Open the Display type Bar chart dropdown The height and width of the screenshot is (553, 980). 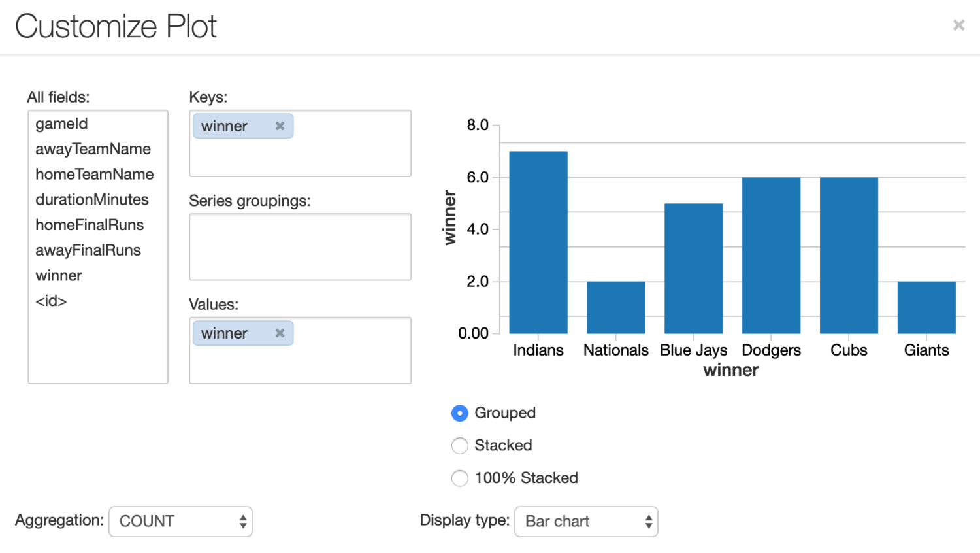(586, 522)
